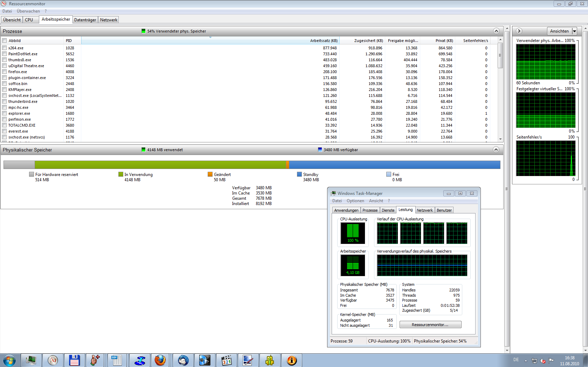This screenshot has height=367, width=588.
Task: Launch Media Player Classic taskbar icon
Action: click(x=226, y=360)
